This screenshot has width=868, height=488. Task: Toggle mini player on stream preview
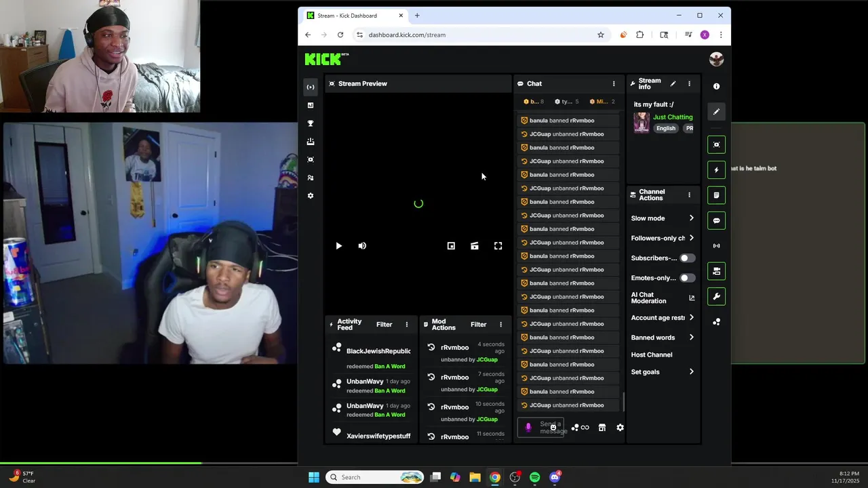tap(451, 246)
